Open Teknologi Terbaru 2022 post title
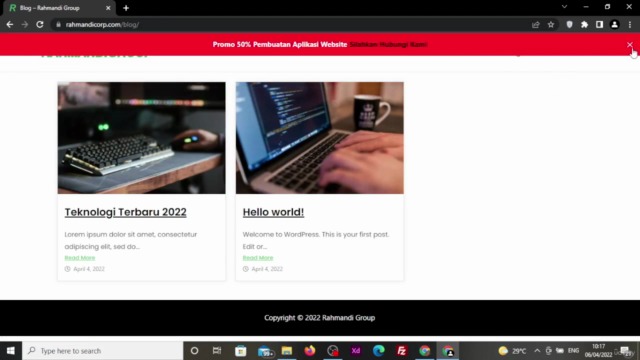The height and width of the screenshot is (360, 640). point(125,212)
